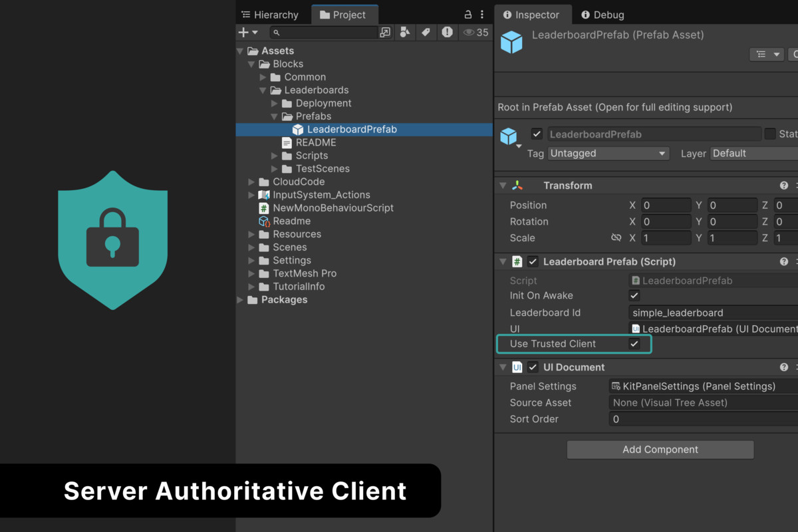
Task: Select the Project tab
Action: coord(343,15)
